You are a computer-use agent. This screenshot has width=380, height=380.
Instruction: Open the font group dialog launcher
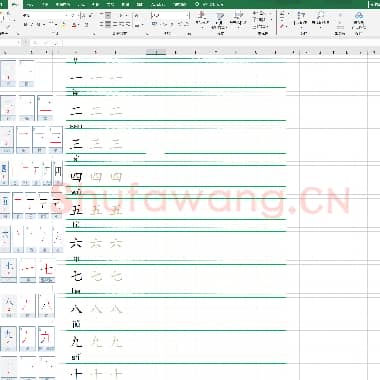pyautogui.click(x=94, y=34)
